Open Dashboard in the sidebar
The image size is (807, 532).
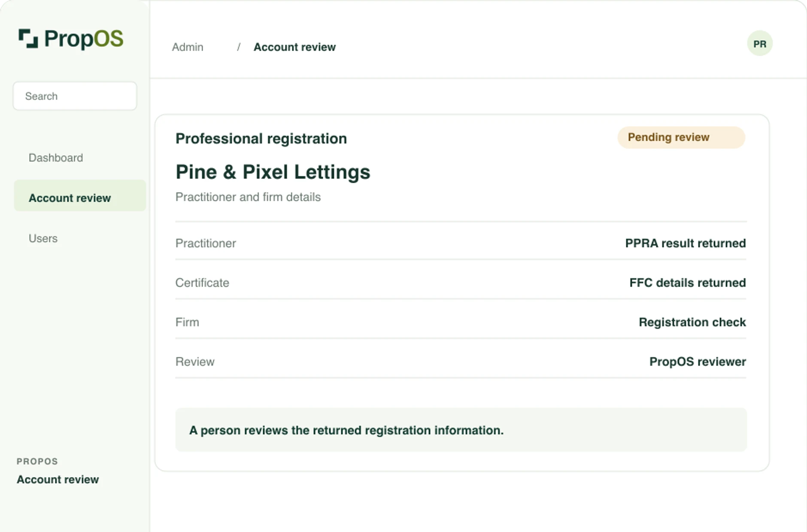click(56, 158)
